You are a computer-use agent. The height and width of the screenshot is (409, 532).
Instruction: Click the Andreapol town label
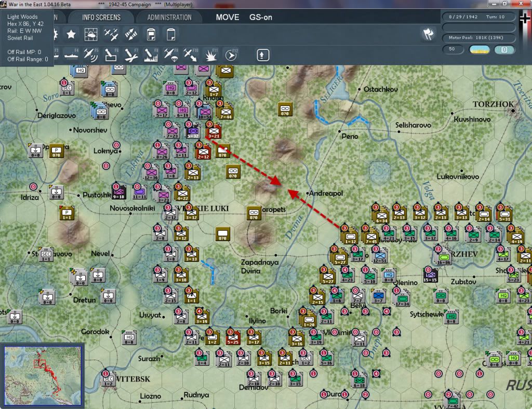(x=326, y=193)
